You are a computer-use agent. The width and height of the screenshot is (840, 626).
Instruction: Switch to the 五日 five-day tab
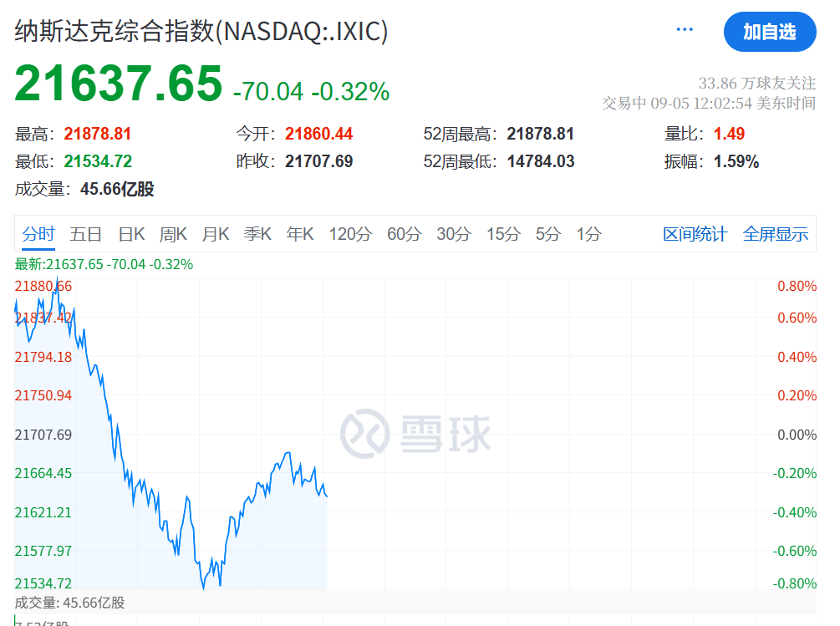click(86, 234)
